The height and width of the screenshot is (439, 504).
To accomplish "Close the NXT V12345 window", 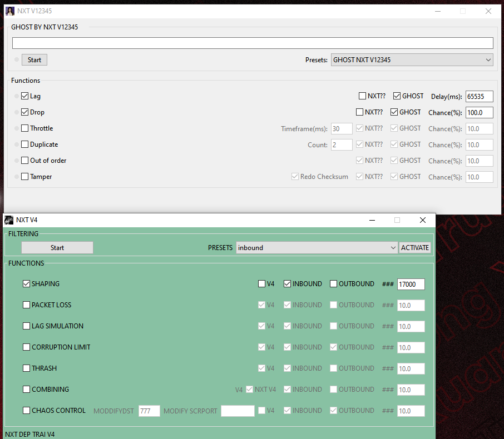I will pyautogui.click(x=488, y=11).
